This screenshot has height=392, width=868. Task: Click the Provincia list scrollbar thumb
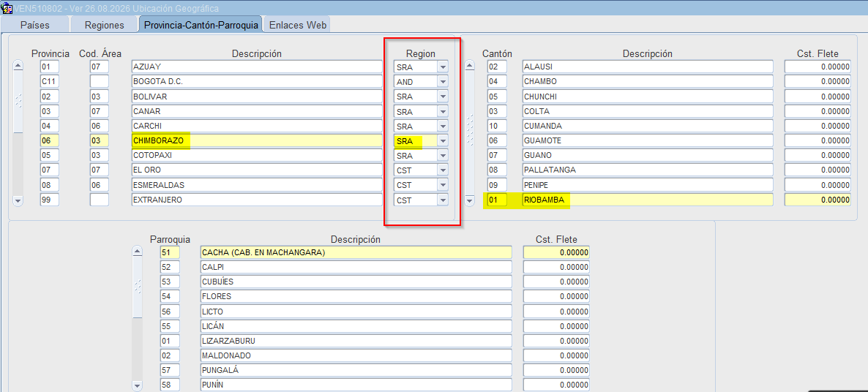(18, 102)
